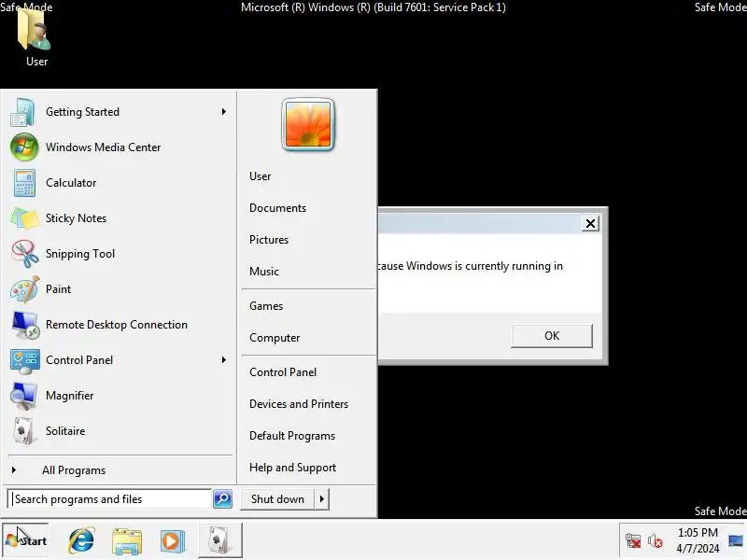Open Documents library
The width and height of the screenshot is (747, 560).
(x=277, y=208)
